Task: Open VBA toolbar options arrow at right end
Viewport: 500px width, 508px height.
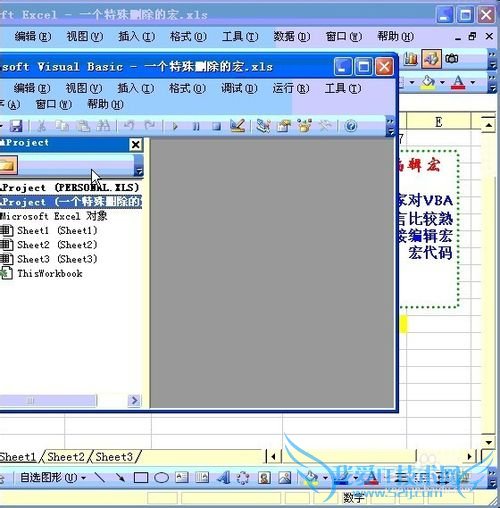Action: [x=390, y=127]
